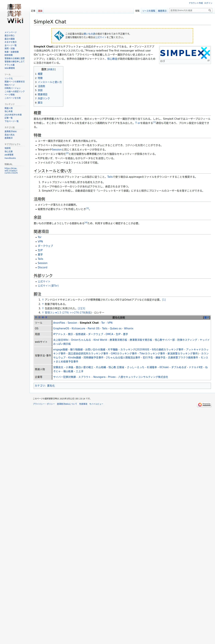Open 最近の恒心 in sidebar
The width and height of the screenshot is (215, 644).
(10, 35)
